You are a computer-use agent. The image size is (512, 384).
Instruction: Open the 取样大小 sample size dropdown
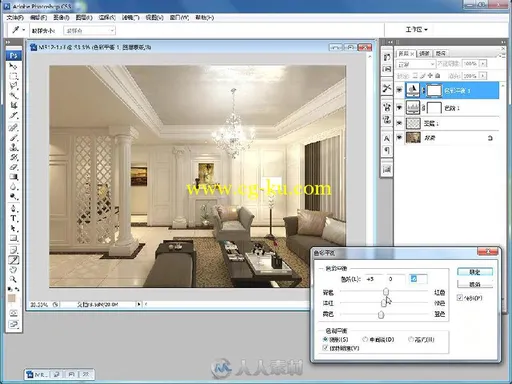point(89,31)
